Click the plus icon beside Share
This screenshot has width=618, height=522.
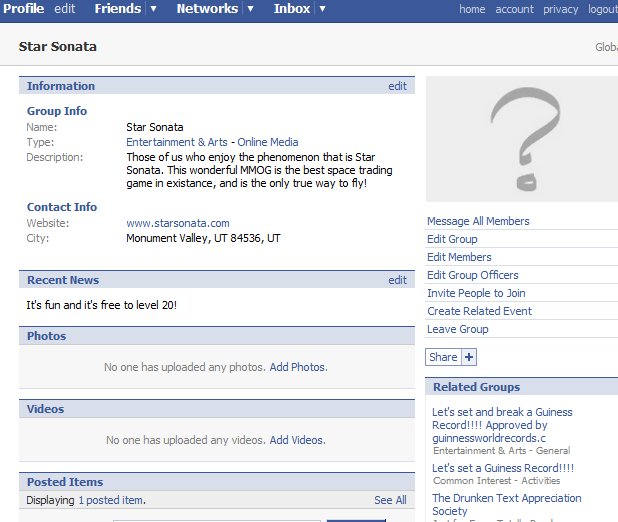click(x=469, y=357)
